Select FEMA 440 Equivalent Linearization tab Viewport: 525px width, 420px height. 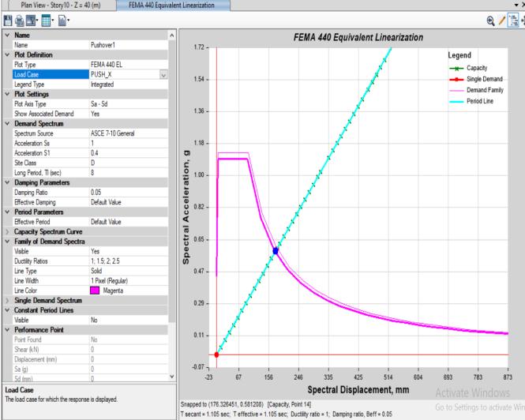pyautogui.click(x=172, y=5)
